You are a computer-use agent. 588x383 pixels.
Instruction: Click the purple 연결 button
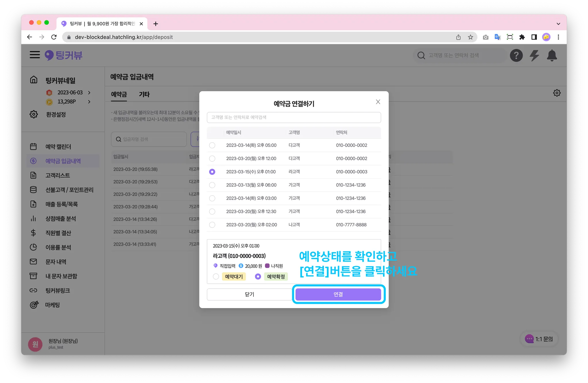point(338,294)
